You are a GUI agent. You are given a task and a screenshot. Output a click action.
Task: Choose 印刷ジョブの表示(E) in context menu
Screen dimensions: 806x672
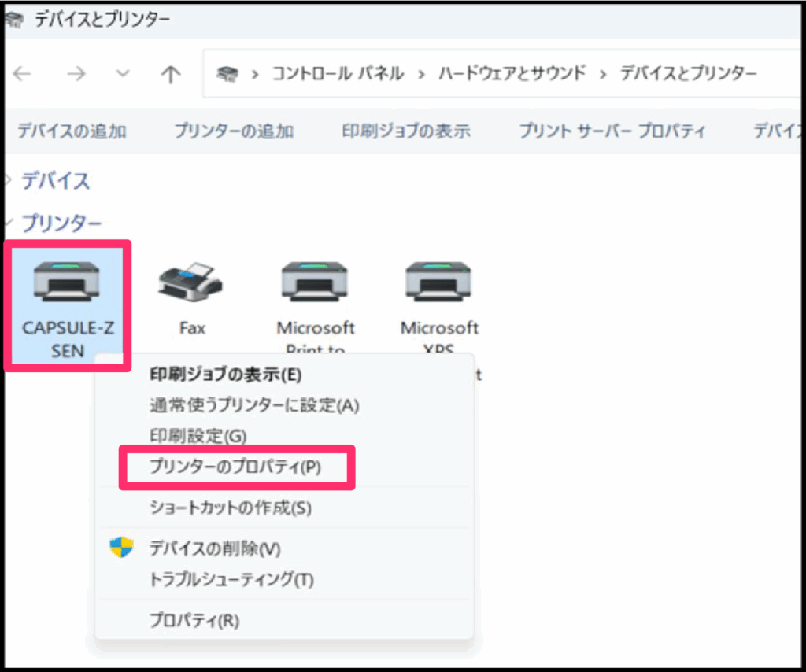tap(226, 375)
